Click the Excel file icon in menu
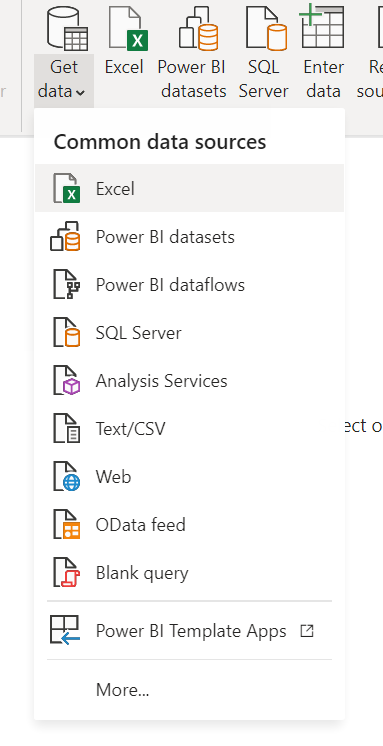Viewport: 383px width, 746px height. click(x=66, y=188)
